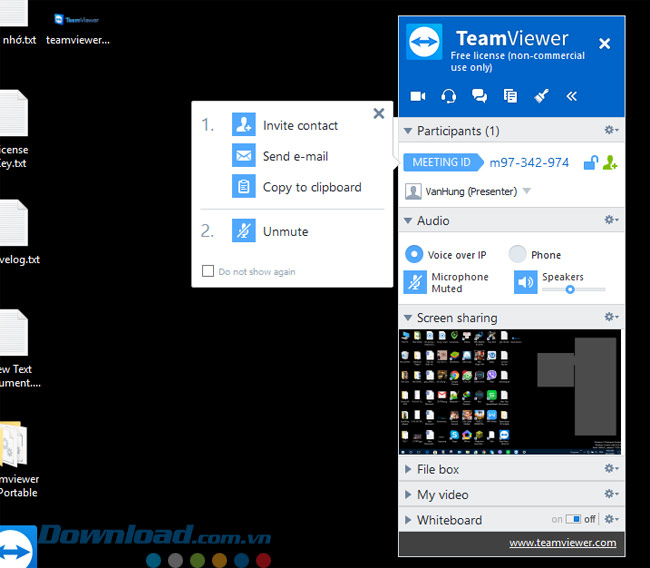Open Audio section settings gear
The height and width of the screenshot is (568, 650).
611,220
